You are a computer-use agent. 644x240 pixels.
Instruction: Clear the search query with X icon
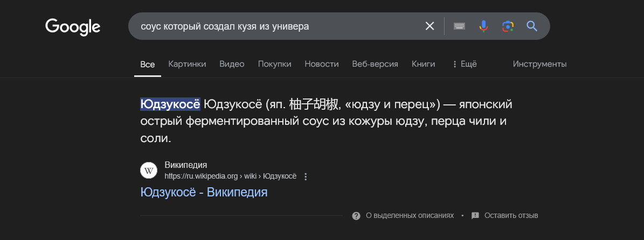pyautogui.click(x=430, y=26)
